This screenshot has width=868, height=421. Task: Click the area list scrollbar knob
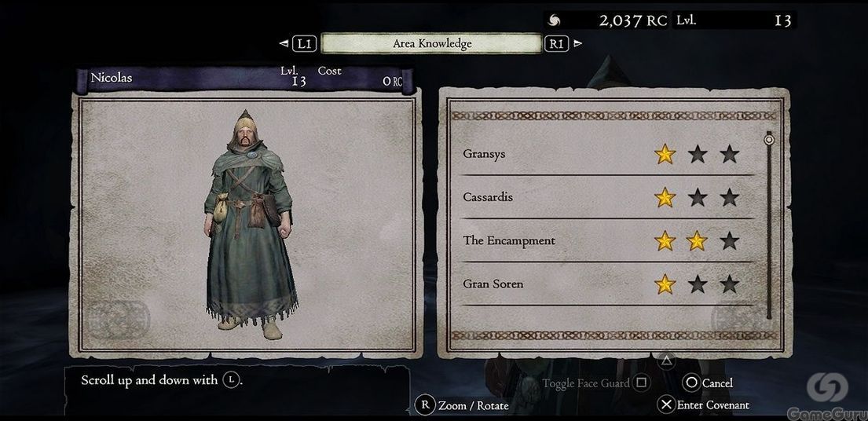click(769, 139)
